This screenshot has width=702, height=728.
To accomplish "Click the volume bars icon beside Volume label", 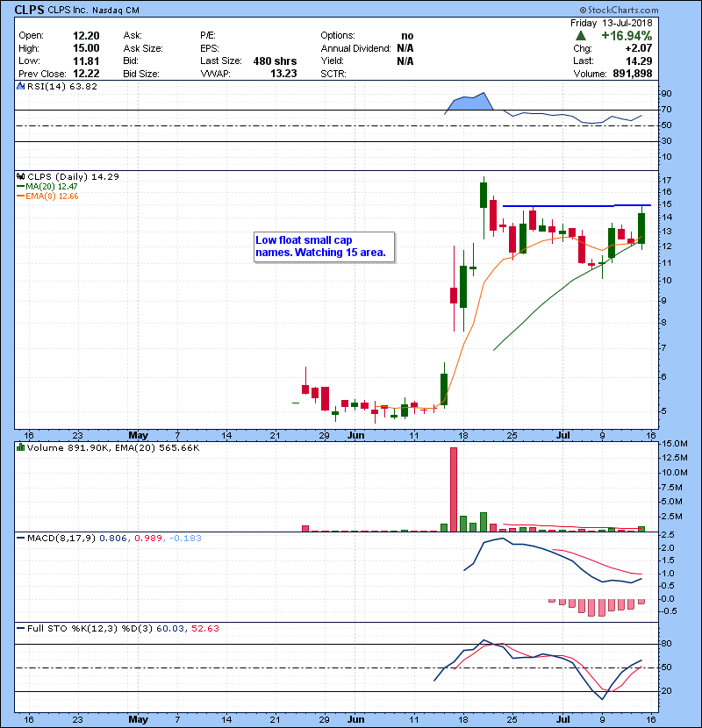I will pos(20,447).
